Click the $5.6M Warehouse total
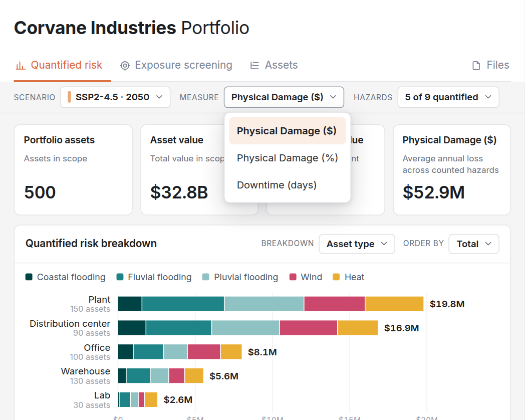The image size is (525, 420). [223, 376]
